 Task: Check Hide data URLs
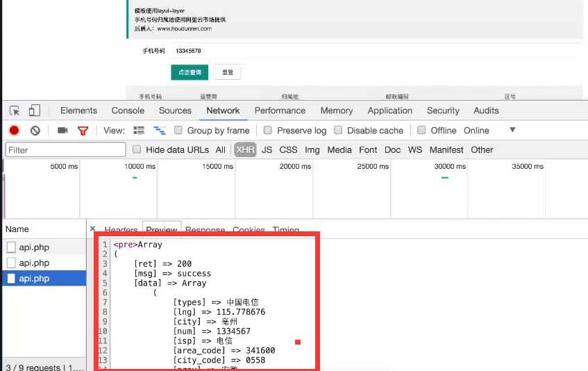(137, 149)
